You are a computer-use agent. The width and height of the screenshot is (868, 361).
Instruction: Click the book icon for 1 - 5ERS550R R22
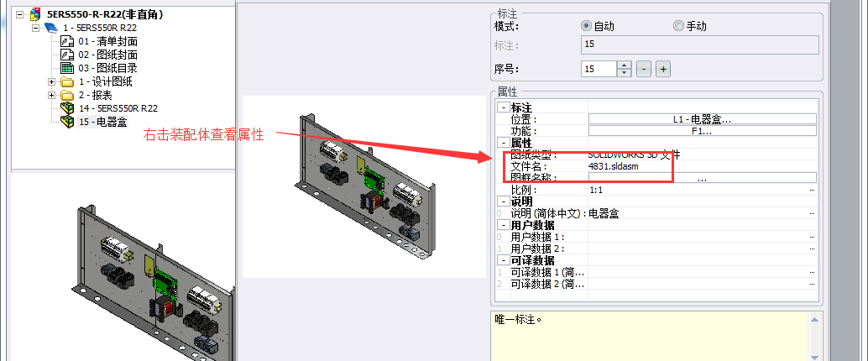51,28
